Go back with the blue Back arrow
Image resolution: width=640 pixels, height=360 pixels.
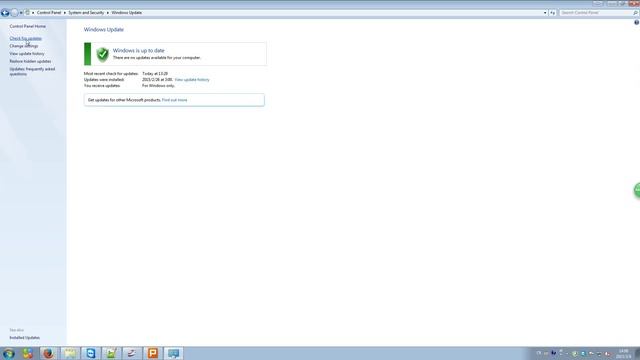pos(5,13)
